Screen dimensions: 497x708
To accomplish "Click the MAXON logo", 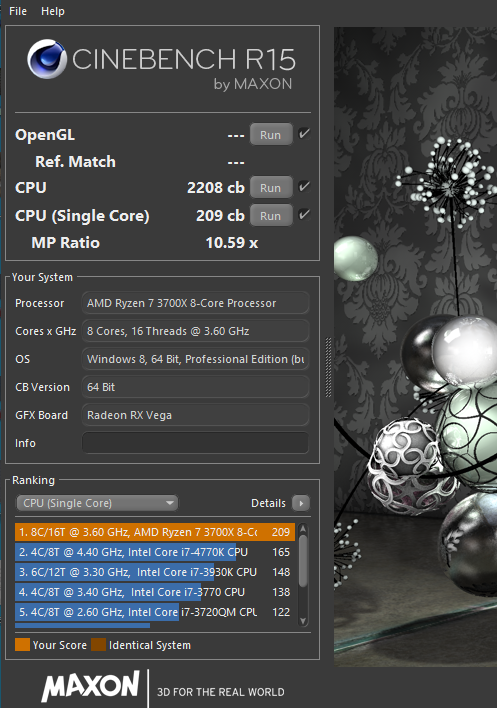I will tap(91, 685).
